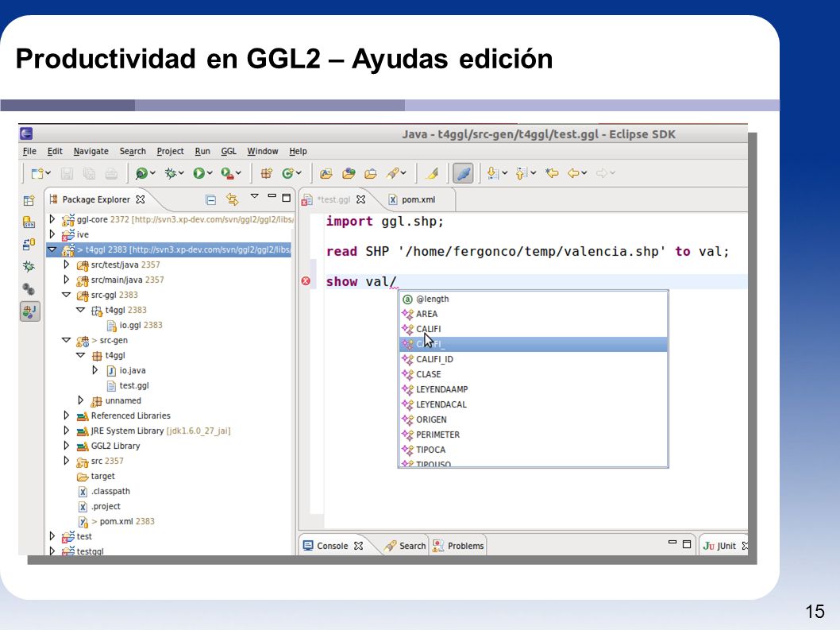Expand the src/test/java folder

pyautogui.click(x=67, y=265)
